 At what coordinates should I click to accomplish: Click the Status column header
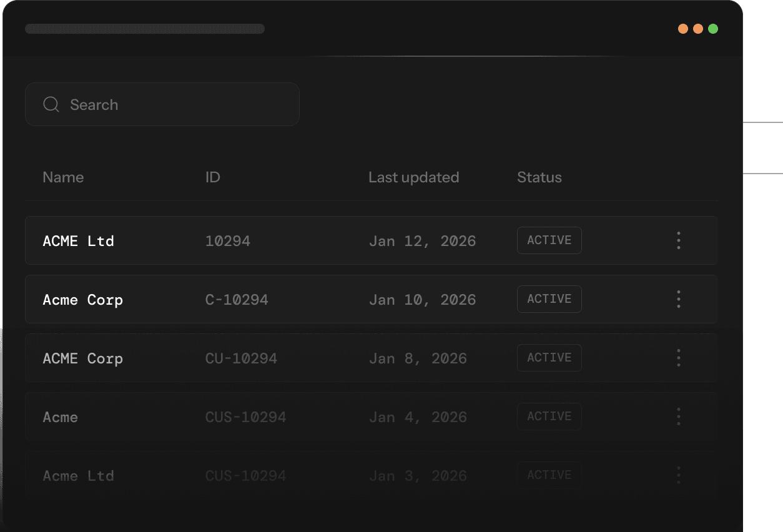coord(539,177)
